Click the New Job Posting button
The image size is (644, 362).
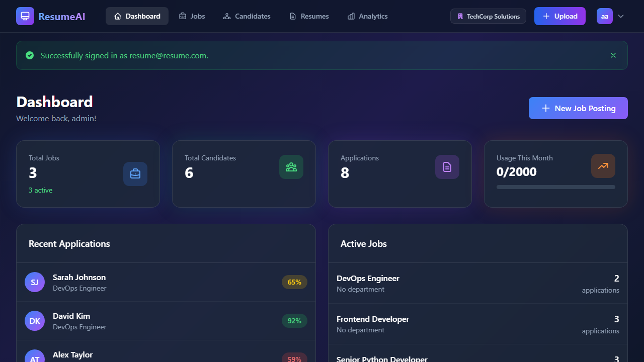tap(578, 108)
